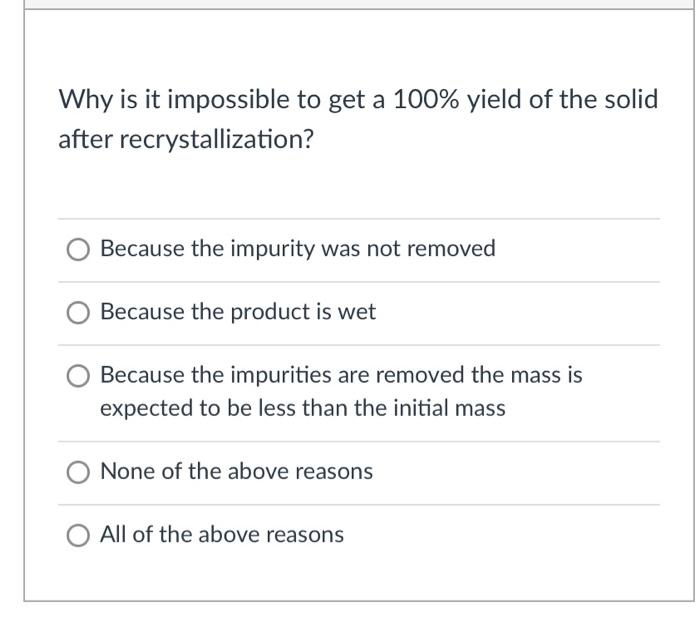
Task: Click the word "All" in the last answer
Action: [x=113, y=534]
